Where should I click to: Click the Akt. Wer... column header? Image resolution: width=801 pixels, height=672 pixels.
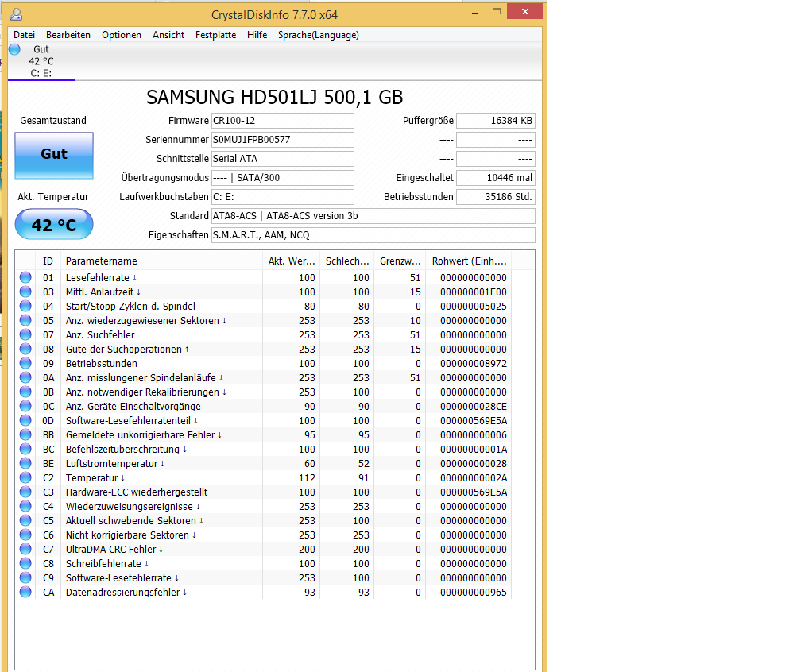coord(291,261)
